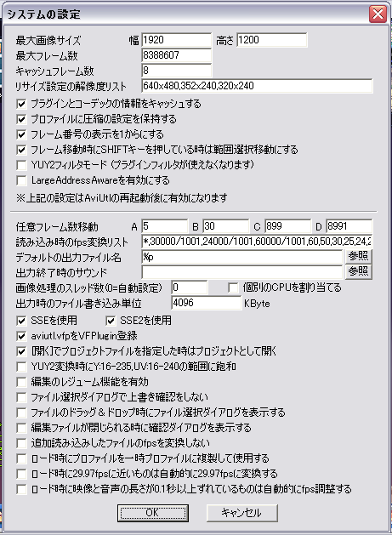
Task: Click the 読み込み時のfps変換リスト field
Action: click(257, 242)
